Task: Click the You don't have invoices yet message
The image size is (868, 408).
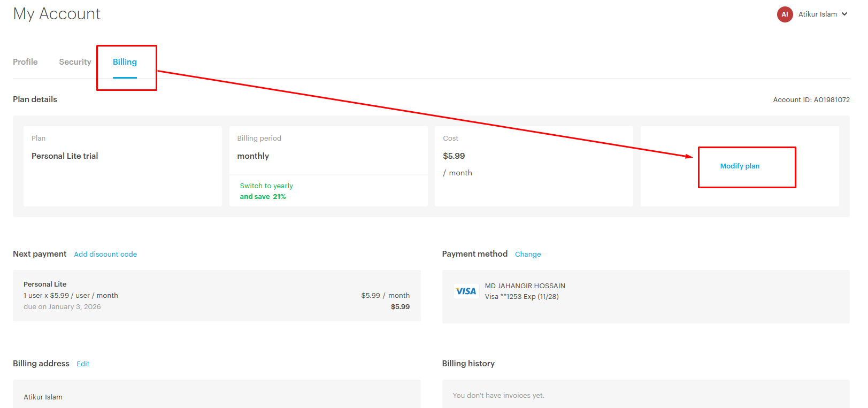Action: coord(498,396)
